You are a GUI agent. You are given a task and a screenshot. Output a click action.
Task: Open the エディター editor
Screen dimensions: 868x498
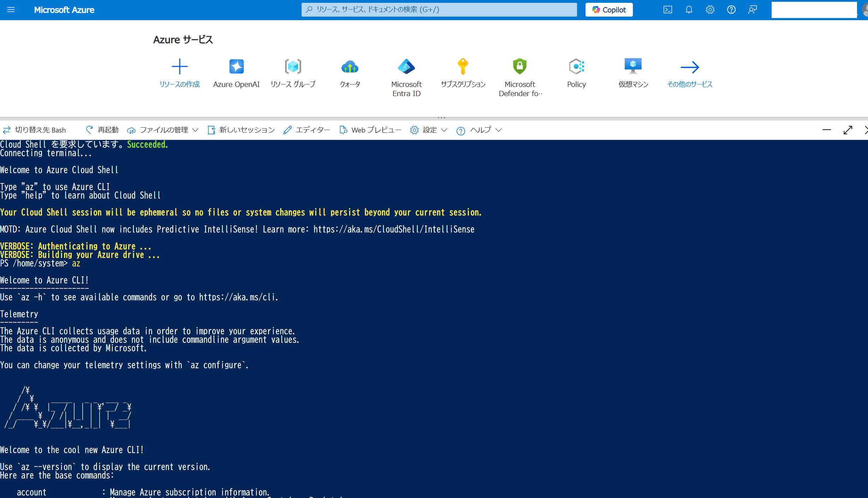(x=307, y=130)
